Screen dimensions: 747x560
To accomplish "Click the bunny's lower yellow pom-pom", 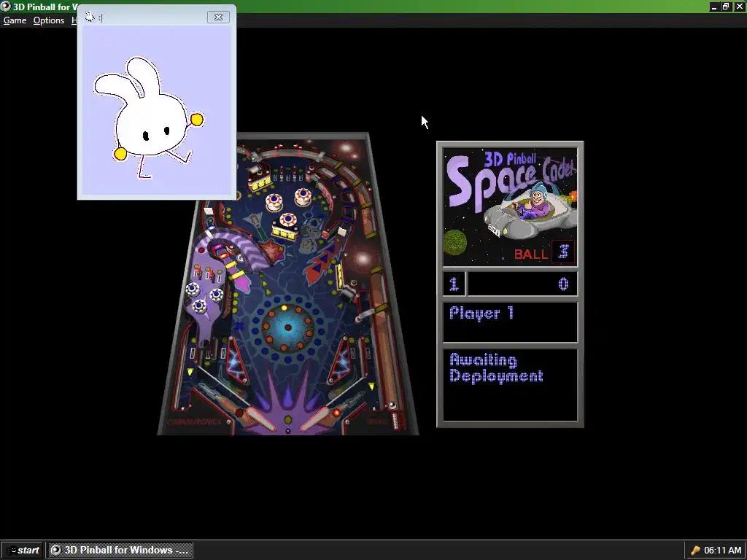I will [x=120, y=154].
